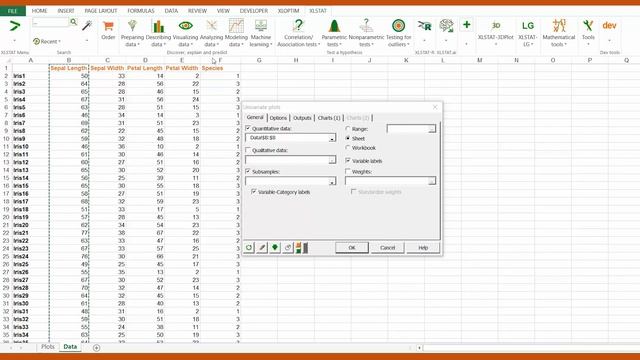
Task: Expand the arrow beneath the magic wand
Action: click(x=87, y=41)
